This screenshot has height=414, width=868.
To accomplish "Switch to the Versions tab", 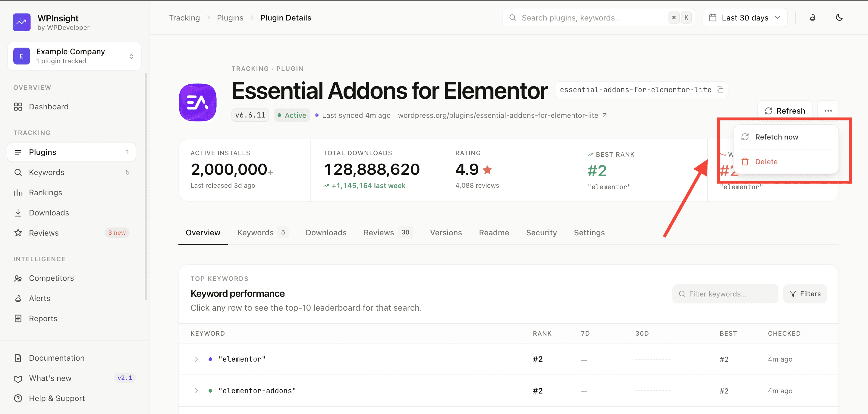I will (446, 233).
